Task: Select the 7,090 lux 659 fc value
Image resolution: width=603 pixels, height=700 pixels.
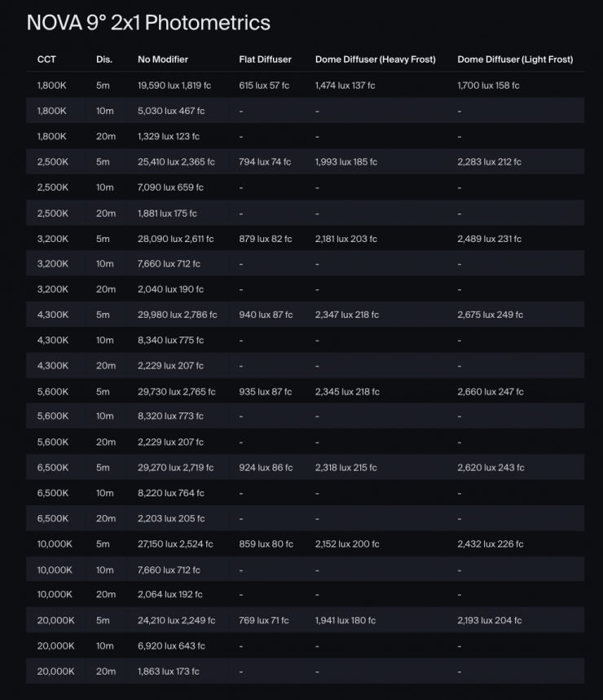Action: coord(170,187)
